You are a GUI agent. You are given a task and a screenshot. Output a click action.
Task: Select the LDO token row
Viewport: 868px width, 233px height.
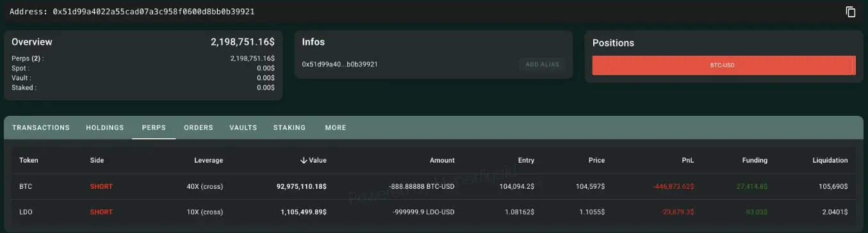tap(434, 212)
